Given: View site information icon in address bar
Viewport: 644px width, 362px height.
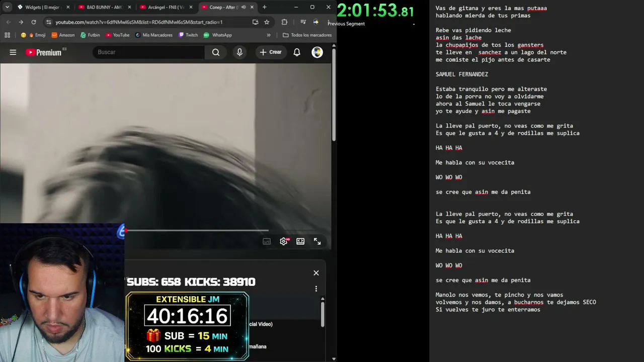Looking at the screenshot, I should click(48, 22).
